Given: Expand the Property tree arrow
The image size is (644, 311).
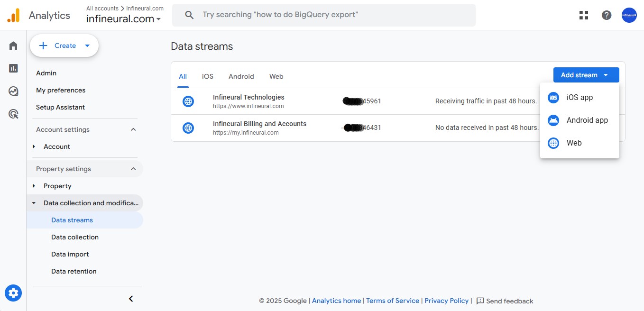Looking at the screenshot, I should [34, 186].
